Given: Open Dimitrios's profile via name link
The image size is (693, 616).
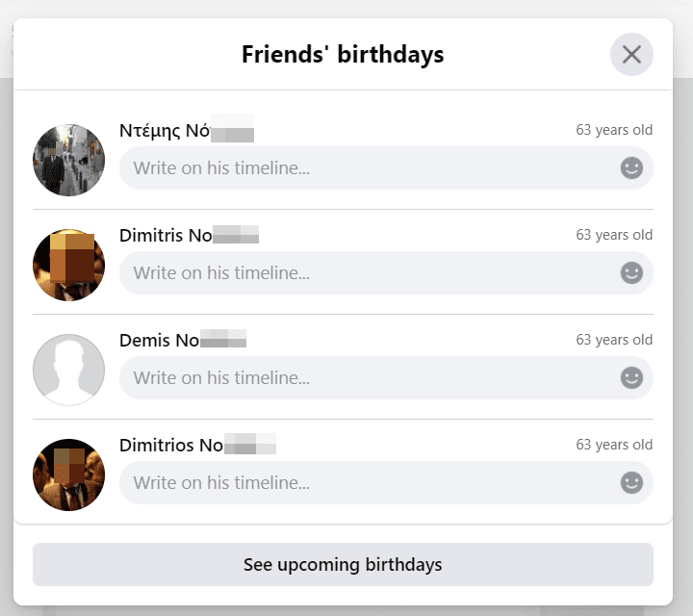Looking at the screenshot, I should pos(197,445).
